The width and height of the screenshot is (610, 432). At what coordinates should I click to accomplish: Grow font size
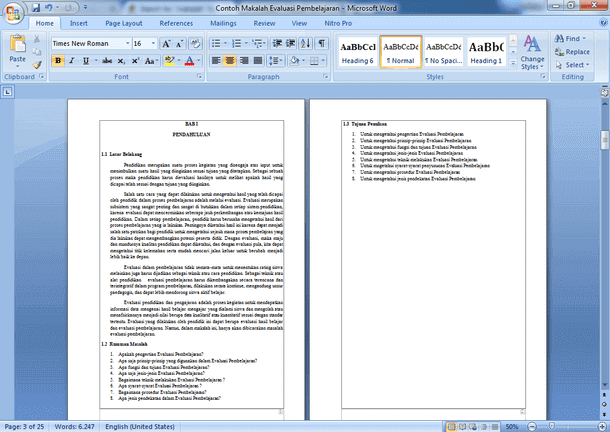[166, 44]
